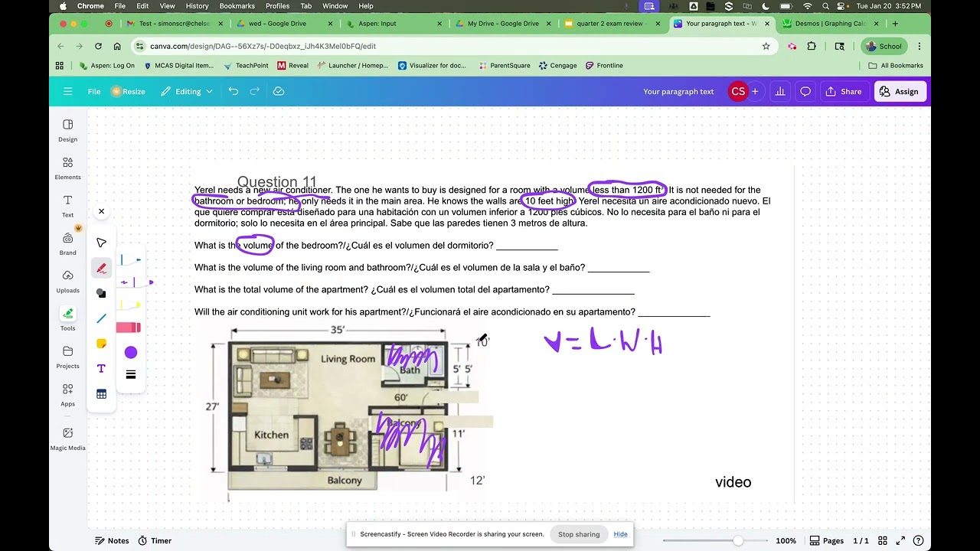Open the purple pen color swatch
Screen dimensions: 980x551
coord(131,352)
